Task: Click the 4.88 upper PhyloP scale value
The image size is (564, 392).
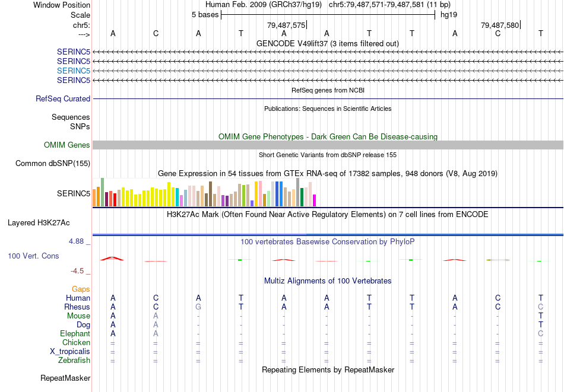Action: pyautogui.click(x=76, y=241)
